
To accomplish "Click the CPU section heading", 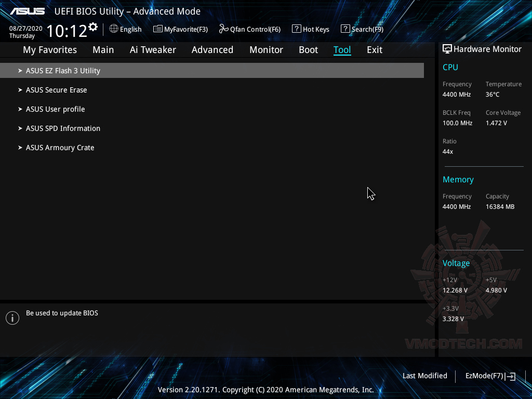I will click(x=450, y=67).
